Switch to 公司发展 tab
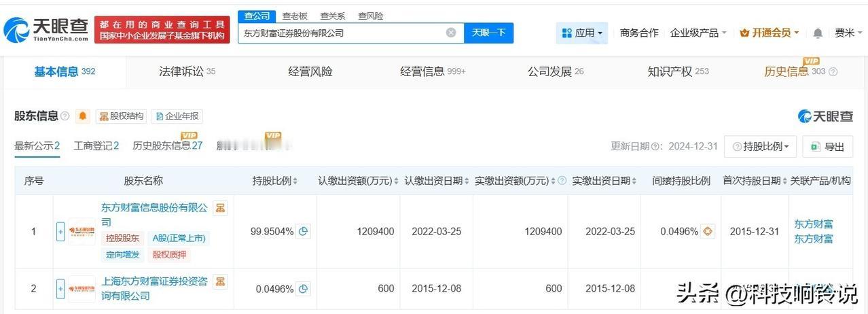868x314 pixels. [556, 71]
